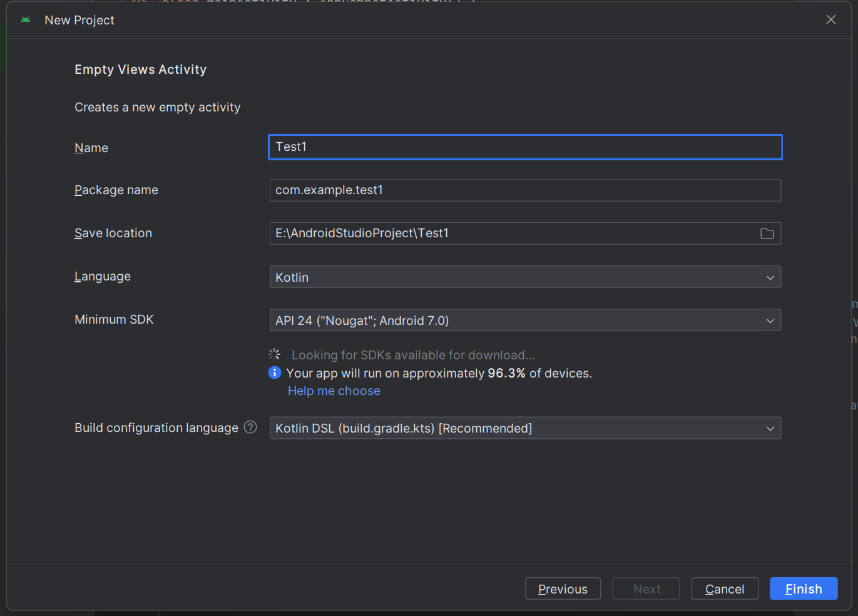
Task: Click the Android logo in the title bar
Action: tap(26, 20)
